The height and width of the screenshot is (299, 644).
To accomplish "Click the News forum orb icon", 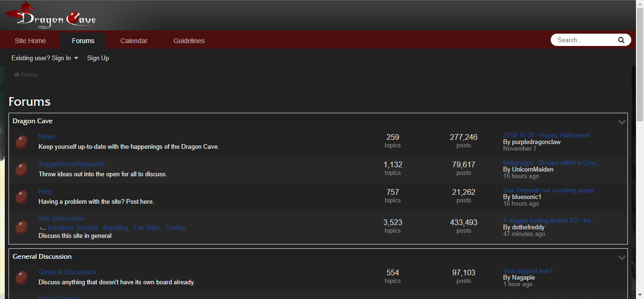I will (21, 141).
